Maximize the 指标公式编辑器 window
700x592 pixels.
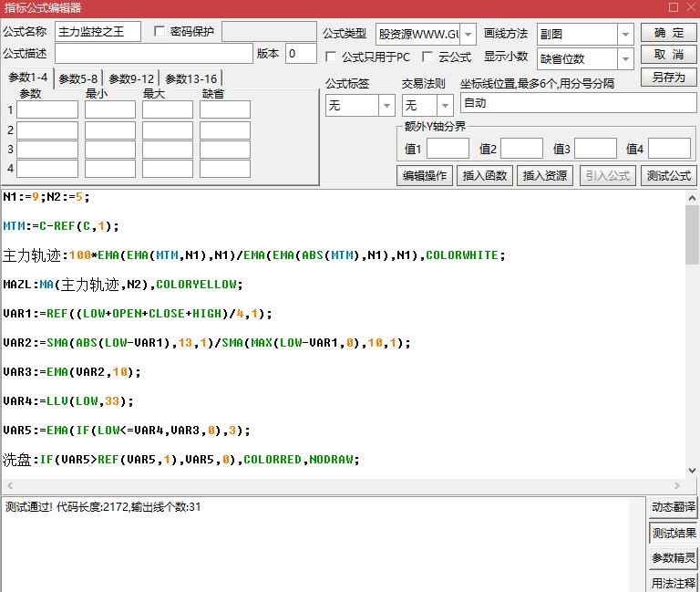674,7
